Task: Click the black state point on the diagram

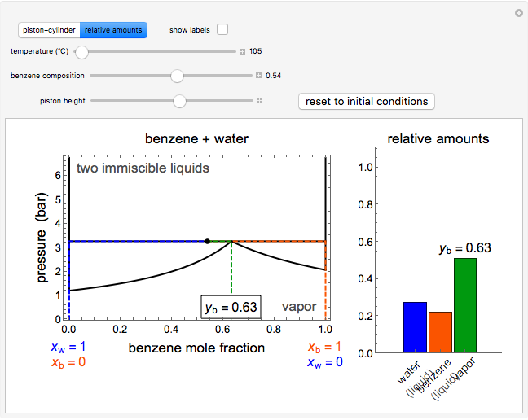Action: pos(207,241)
